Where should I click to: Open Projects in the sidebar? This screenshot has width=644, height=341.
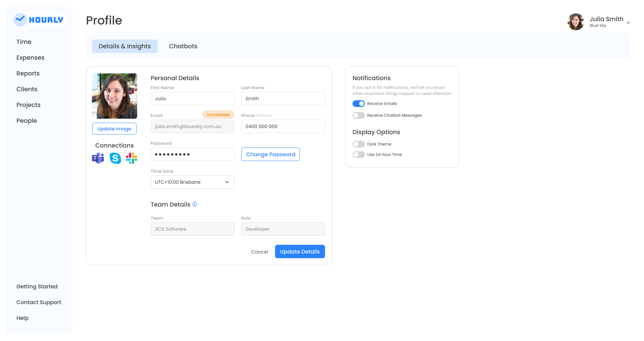coord(29,105)
